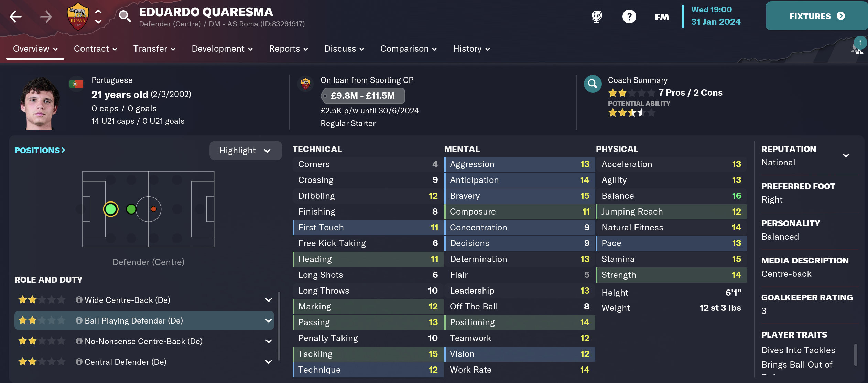Image resolution: width=868 pixels, height=383 pixels.
Task: Click the Fixtures button
Action: pyautogui.click(x=816, y=16)
